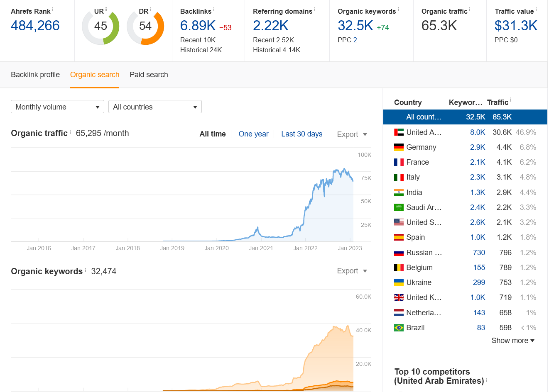
Task: Click the Saudi Arabia flag icon
Action: (x=399, y=207)
